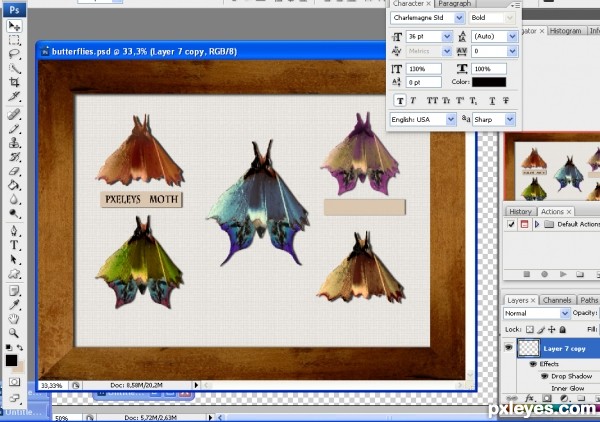Select the Move tool
This screenshot has height=422, width=600.
pos(14,26)
